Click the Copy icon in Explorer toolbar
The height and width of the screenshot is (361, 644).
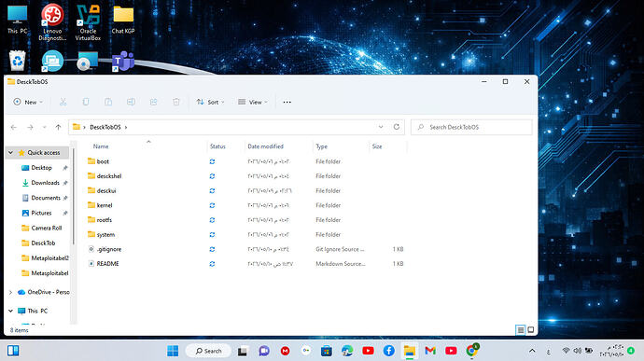(86, 102)
